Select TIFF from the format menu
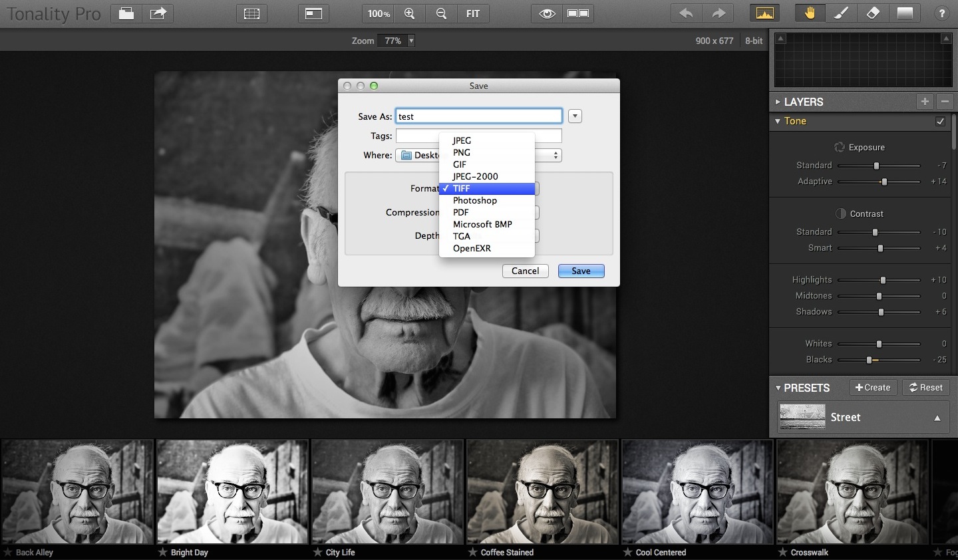 (487, 188)
